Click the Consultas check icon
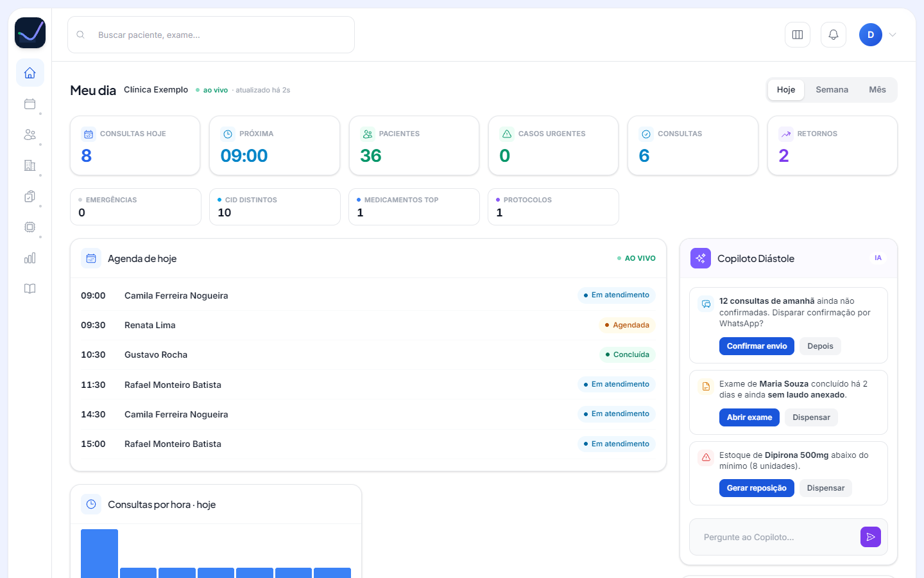This screenshot has width=924, height=578. (x=646, y=134)
